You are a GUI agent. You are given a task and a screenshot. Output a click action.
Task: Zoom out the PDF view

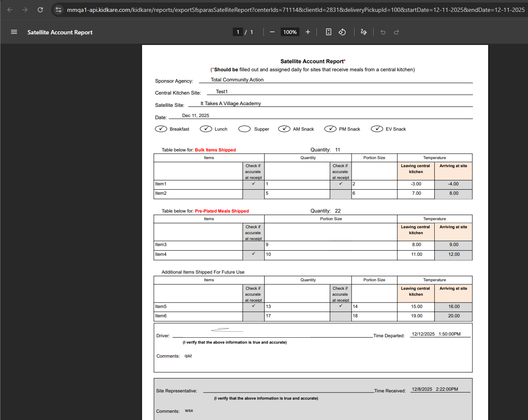pyautogui.click(x=272, y=32)
